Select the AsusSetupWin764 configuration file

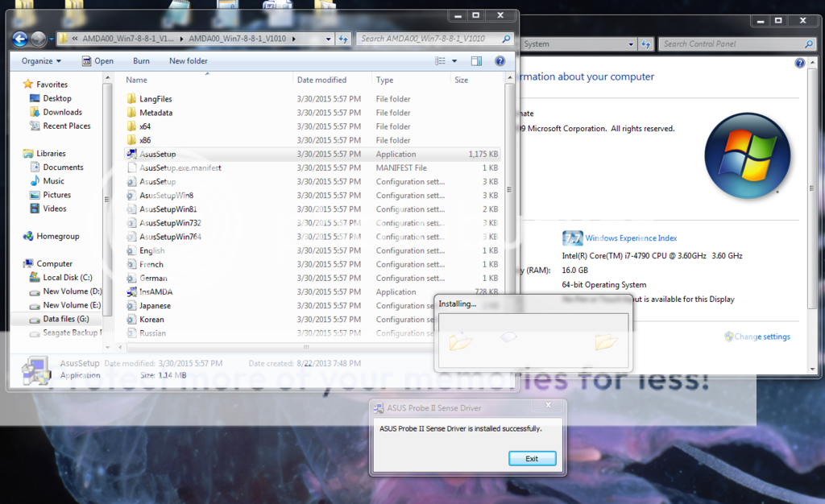170,237
